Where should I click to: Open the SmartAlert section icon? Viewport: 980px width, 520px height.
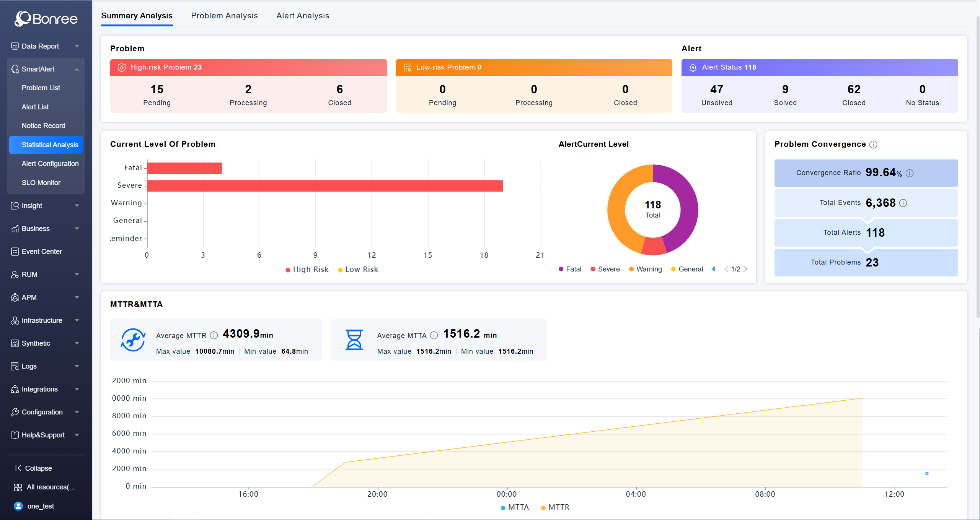coord(15,69)
